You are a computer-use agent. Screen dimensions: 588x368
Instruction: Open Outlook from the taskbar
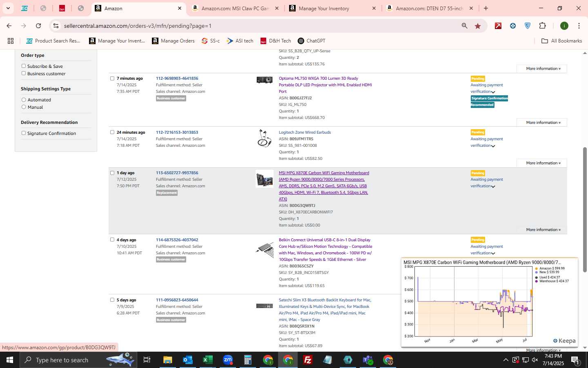187,360
